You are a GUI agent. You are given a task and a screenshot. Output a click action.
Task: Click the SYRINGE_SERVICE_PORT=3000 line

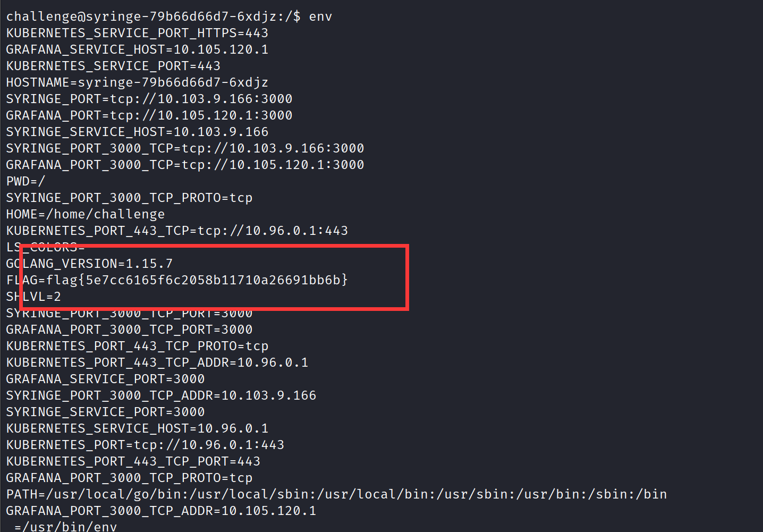pyautogui.click(x=105, y=412)
